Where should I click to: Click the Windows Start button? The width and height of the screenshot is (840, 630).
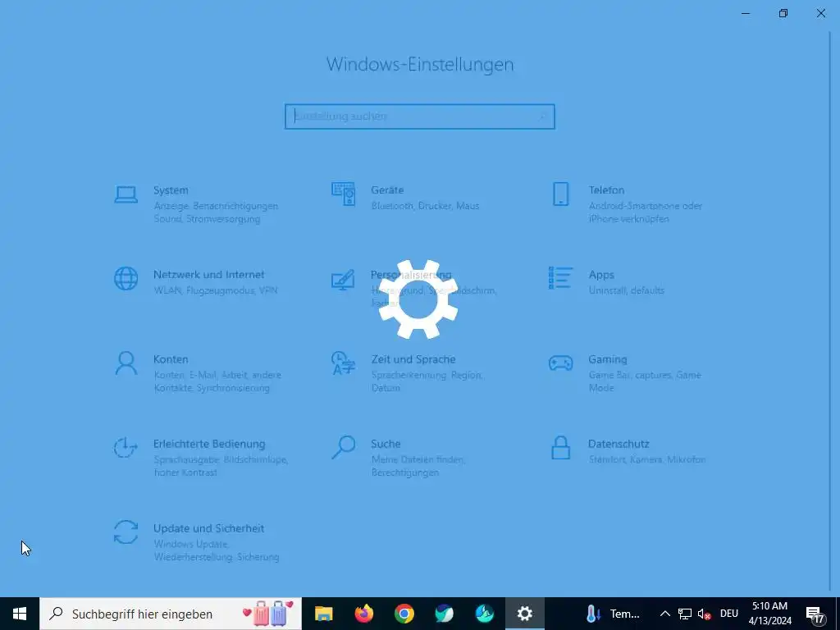(x=20, y=614)
